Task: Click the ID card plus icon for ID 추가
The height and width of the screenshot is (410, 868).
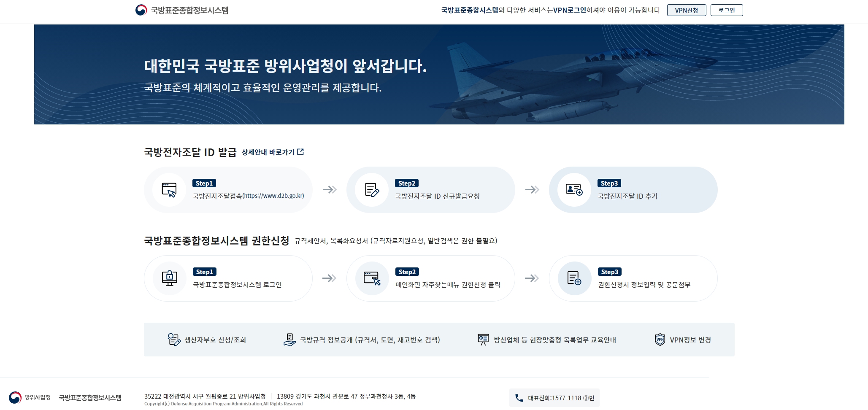Action: point(574,190)
